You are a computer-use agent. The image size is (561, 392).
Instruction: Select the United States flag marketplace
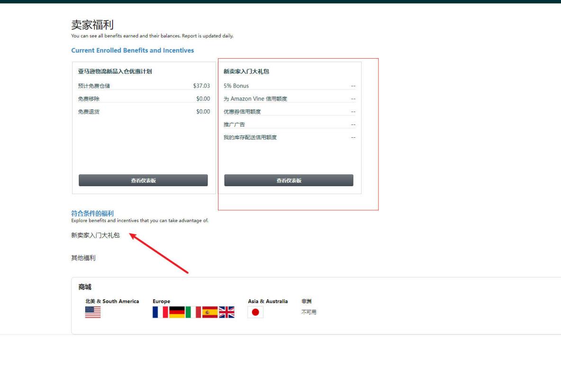(93, 312)
